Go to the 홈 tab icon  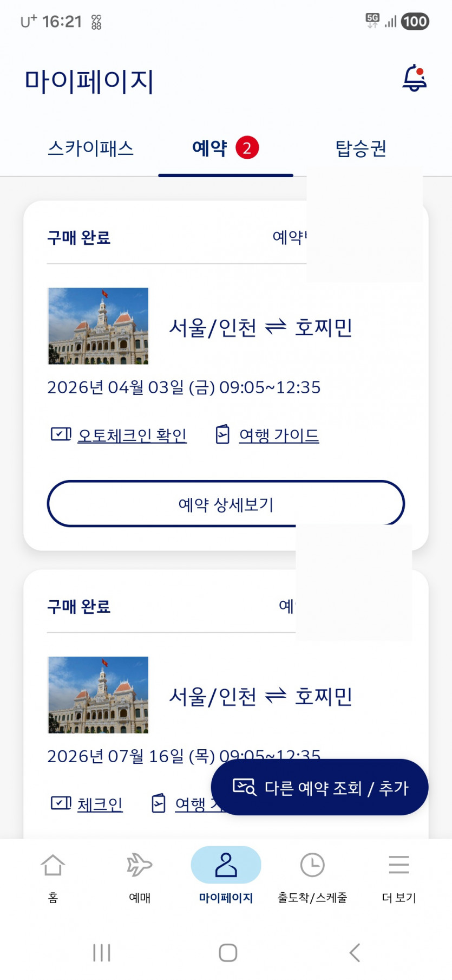click(x=53, y=865)
